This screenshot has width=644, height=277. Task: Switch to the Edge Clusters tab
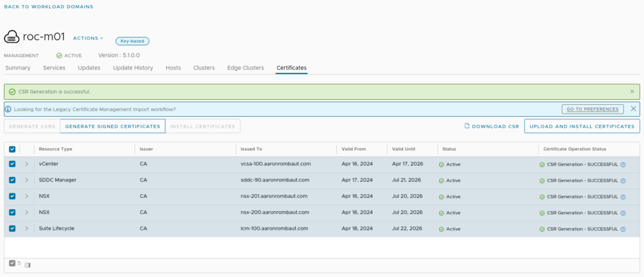(245, 68)
